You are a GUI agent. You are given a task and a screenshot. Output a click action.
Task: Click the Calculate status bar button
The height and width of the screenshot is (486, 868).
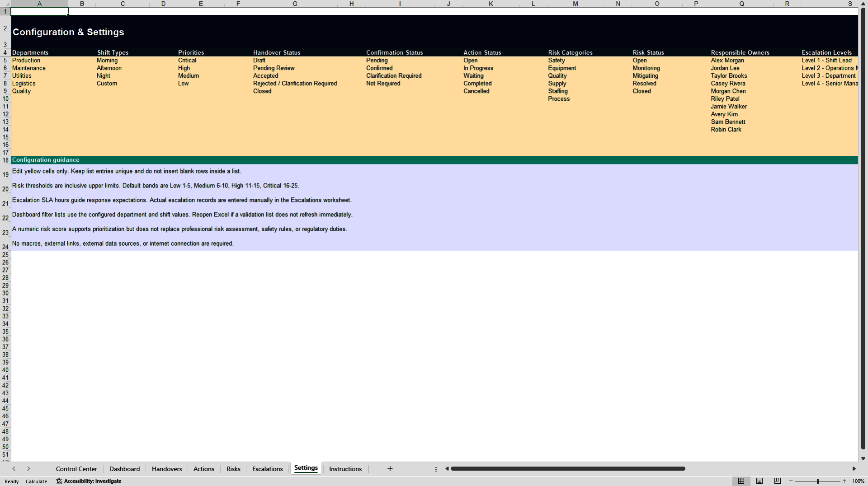tap(36, 481)
